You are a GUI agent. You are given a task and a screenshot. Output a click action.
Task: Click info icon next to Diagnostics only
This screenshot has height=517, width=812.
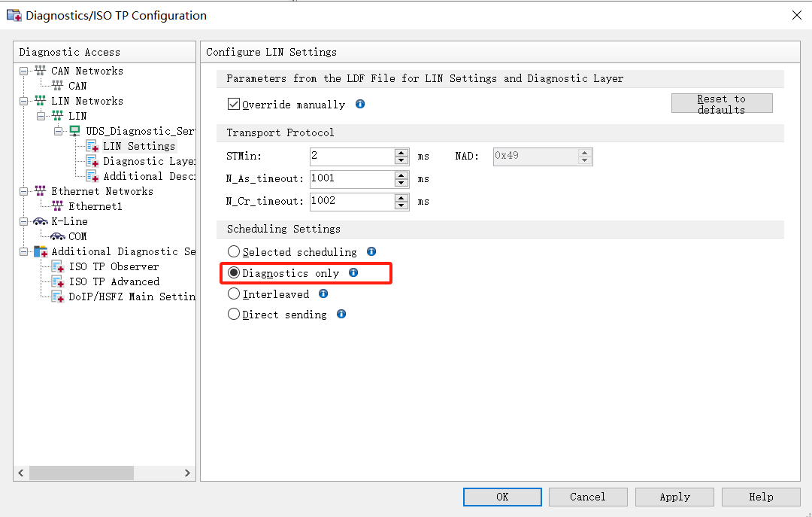353,272
